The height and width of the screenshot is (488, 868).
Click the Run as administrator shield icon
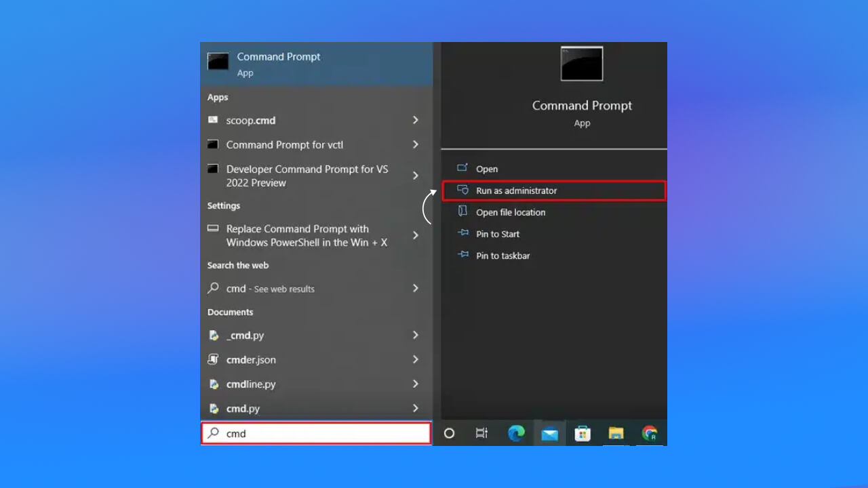tap(462, 190)
